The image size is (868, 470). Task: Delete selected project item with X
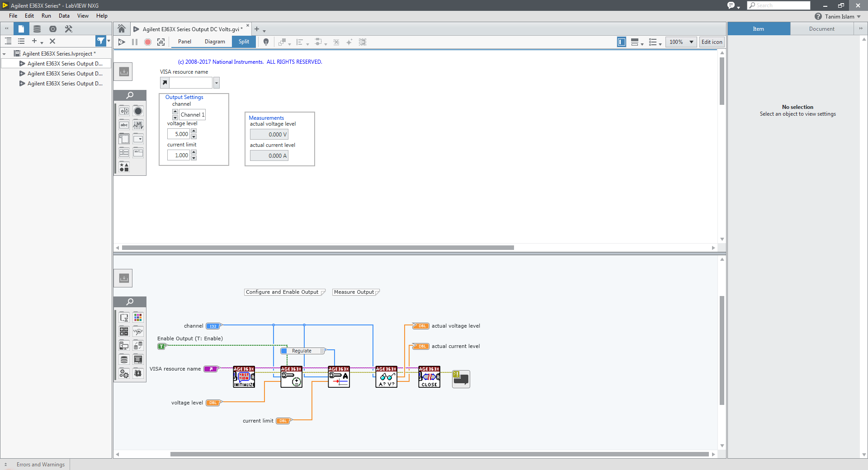(52, 41)
